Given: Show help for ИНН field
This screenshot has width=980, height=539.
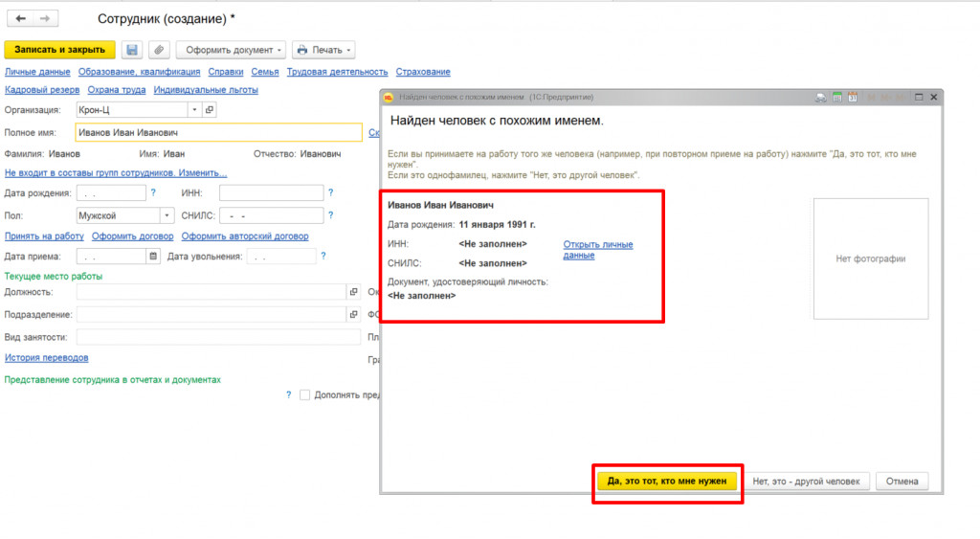Looking at the screenshot, I should (x=330, y=192).
